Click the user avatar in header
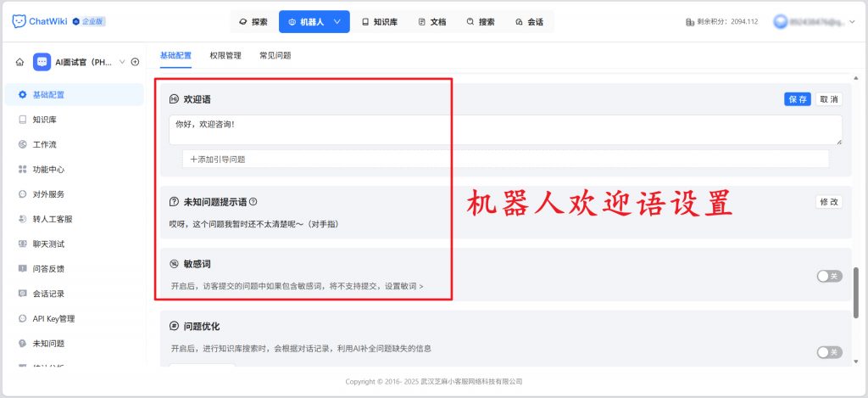This screenshot has width=868, height=398. pyautogui.click(x=781, y=22)
